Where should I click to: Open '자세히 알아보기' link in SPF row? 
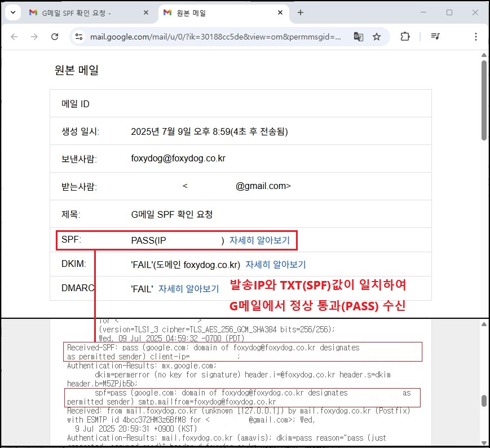(260, 240)
